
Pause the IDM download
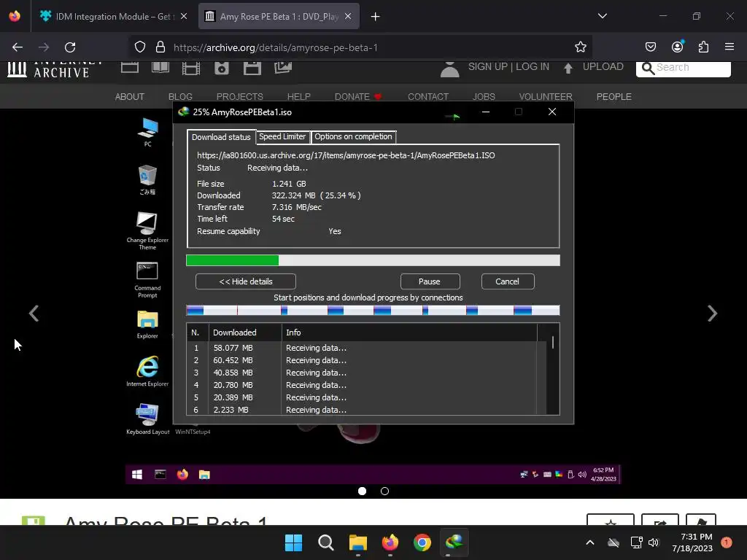pyautogui.click(x=429, y=281)
